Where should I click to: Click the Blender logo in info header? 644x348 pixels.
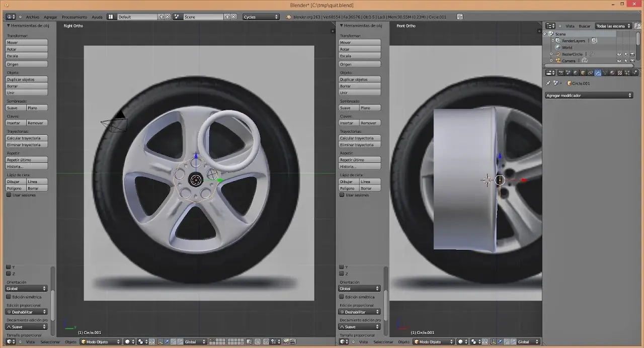click(x=288, y=17)
